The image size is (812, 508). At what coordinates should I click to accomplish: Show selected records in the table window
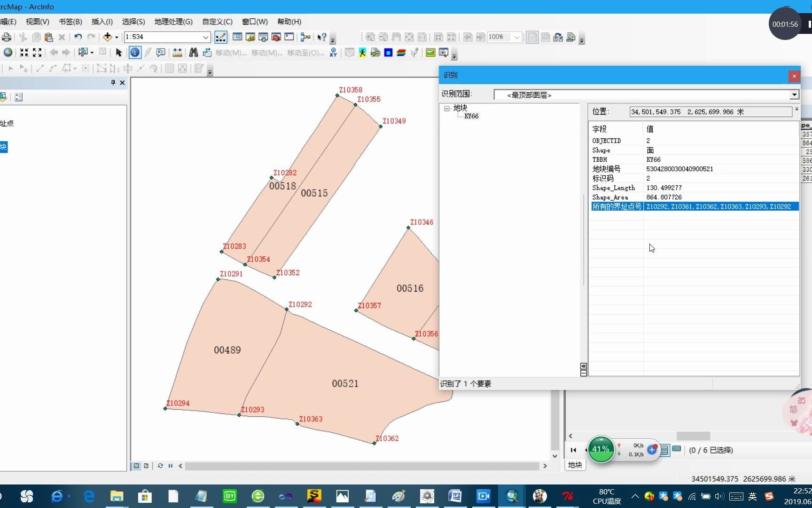(x=677, y=449)
